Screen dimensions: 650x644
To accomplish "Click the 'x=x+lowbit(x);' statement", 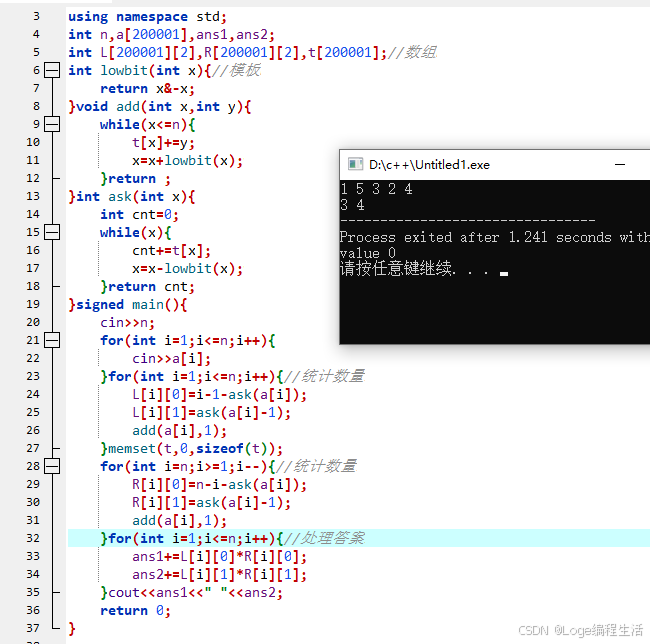I will pos(187,160).
